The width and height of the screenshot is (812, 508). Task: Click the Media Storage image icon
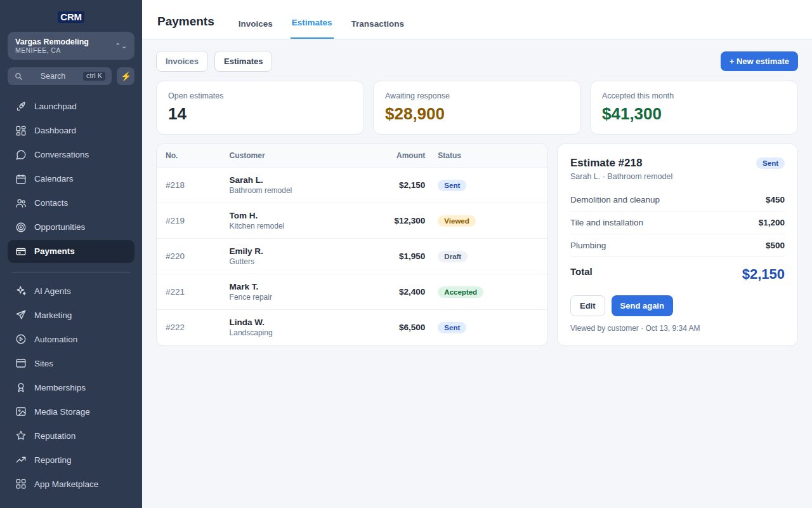pos(21,412)
